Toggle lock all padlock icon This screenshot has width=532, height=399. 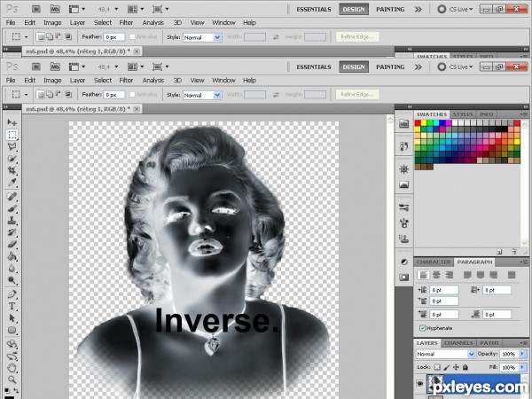click(x=465, y=367)
